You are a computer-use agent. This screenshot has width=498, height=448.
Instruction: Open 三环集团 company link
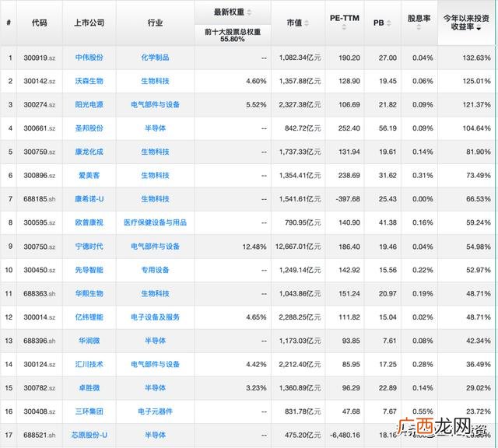click(x=89, y=411)
